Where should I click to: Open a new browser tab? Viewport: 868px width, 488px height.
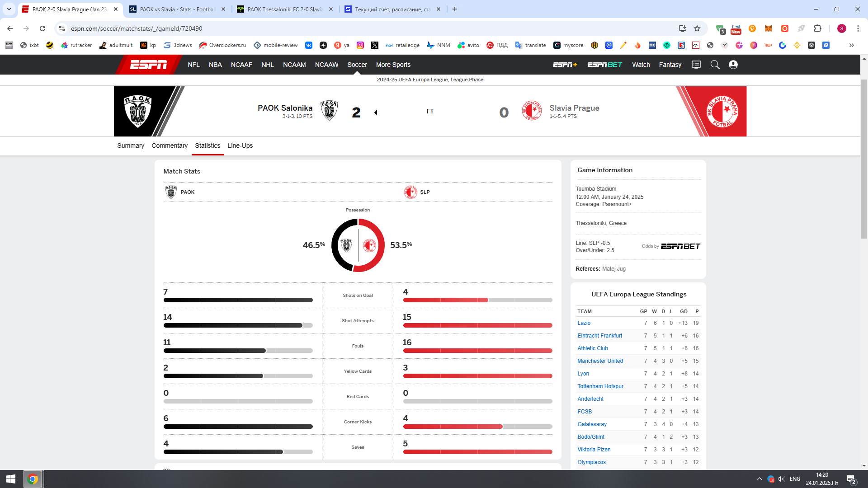point(455,9)
